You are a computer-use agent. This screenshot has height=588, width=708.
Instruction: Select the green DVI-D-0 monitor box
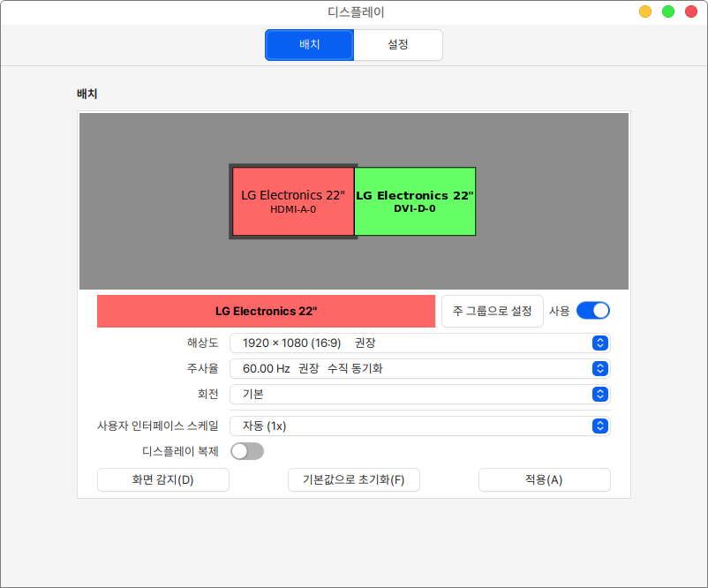tap(415, 201)
